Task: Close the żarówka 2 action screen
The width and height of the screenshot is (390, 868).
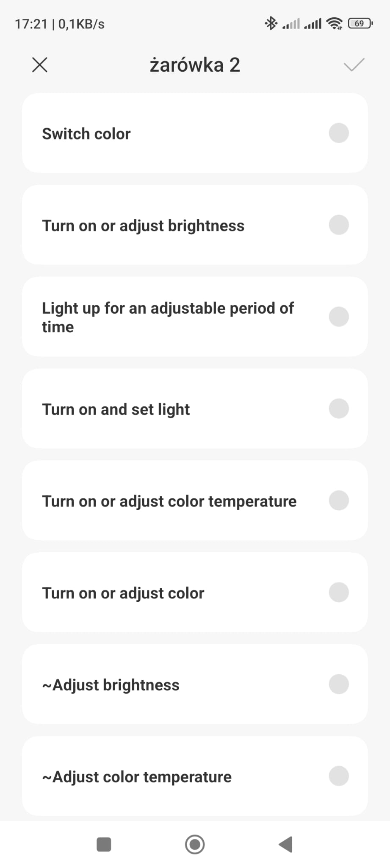Action: pyautogui.click(x=40, y=65)
